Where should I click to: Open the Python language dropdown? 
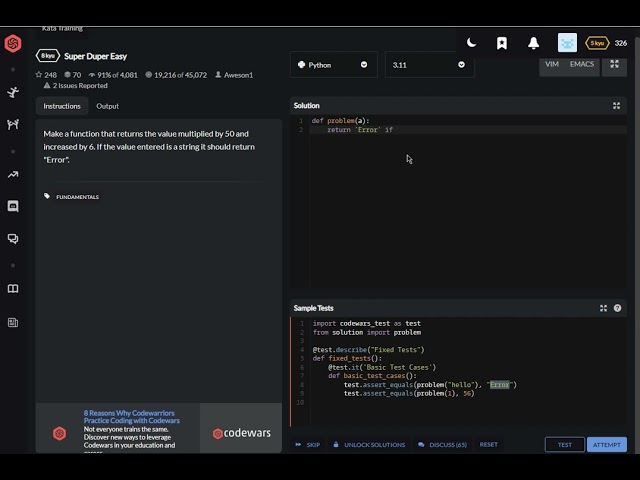tap(333, 64)
